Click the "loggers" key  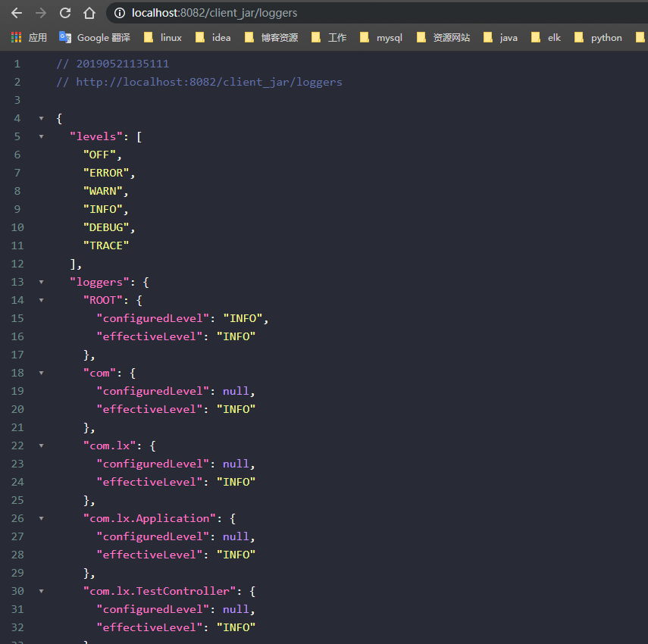(99, 282)
